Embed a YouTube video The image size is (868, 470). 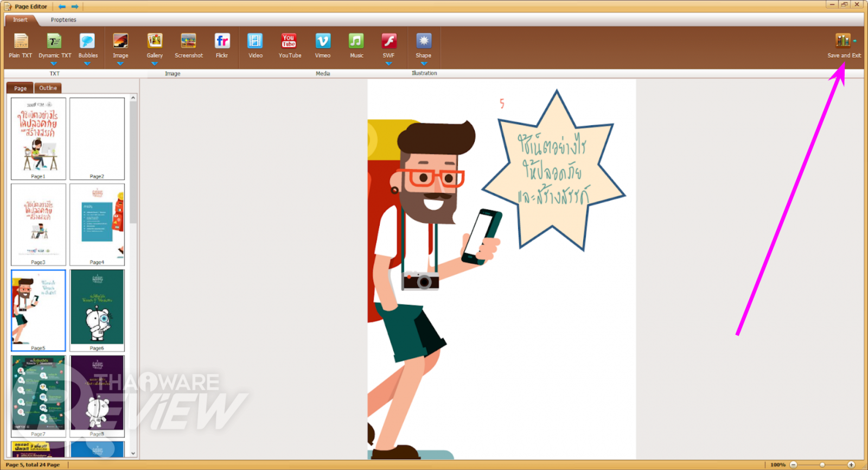coord(290,46)
